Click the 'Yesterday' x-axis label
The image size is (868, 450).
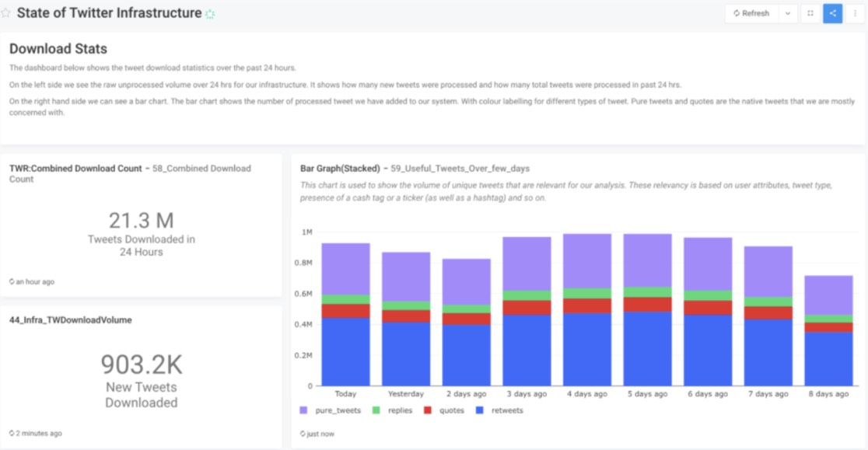coord(406,394)
